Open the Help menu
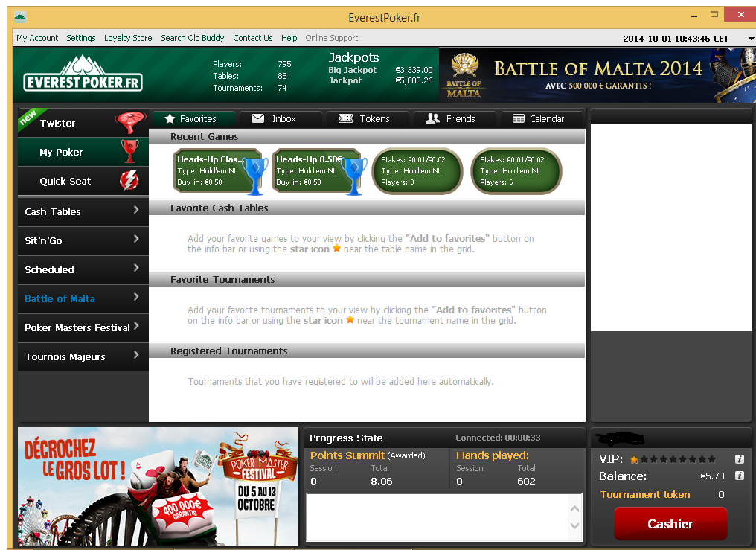The image size is (756, 550). [289, 38]
